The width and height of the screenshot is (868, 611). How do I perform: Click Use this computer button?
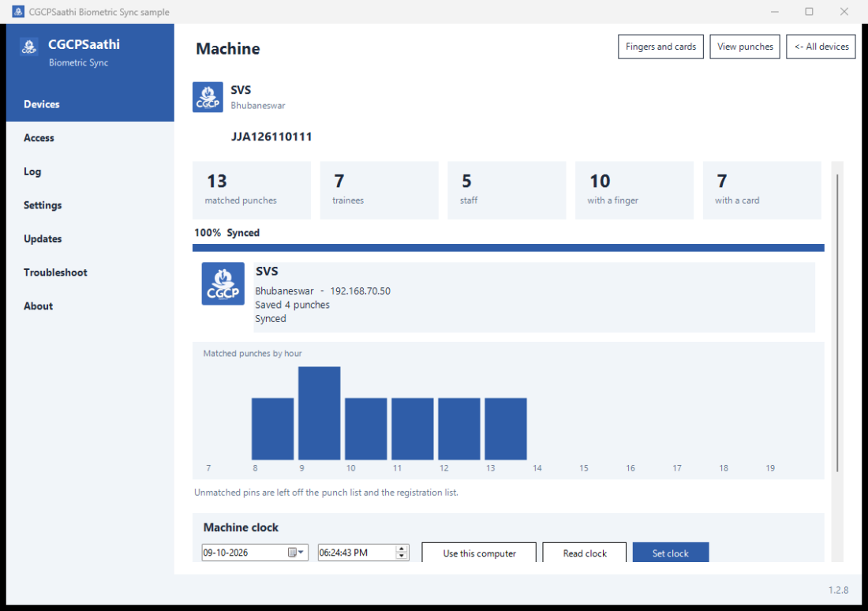point(480,553)
